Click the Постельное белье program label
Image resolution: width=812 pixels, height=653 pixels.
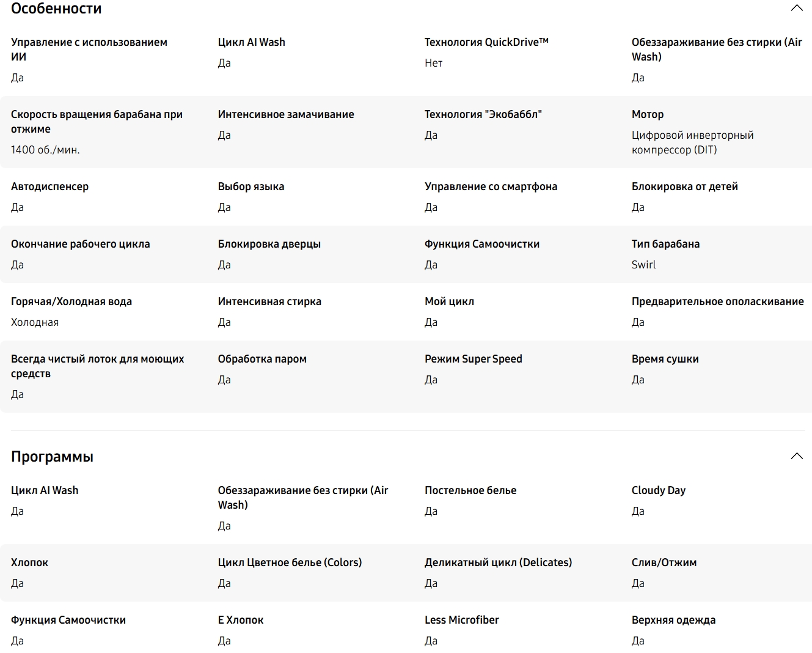coord(470,490)
